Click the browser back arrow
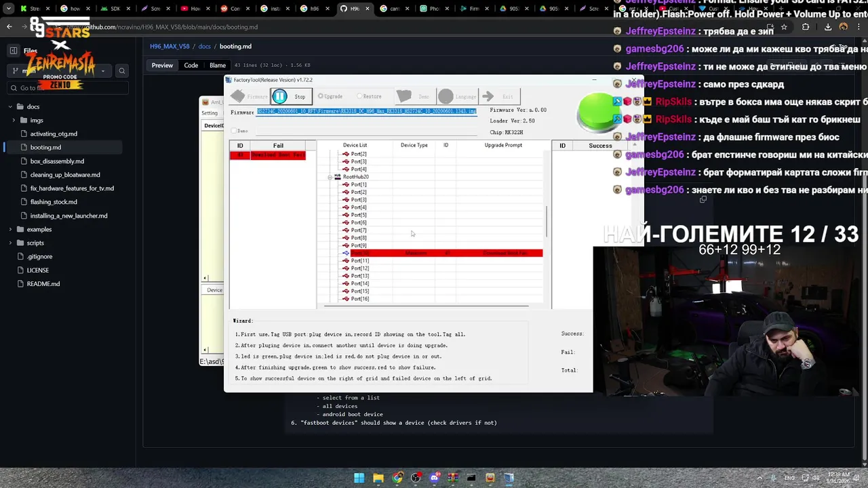This screenshot has width=868, height=488. pyautogui.click(x=9, y=27)
